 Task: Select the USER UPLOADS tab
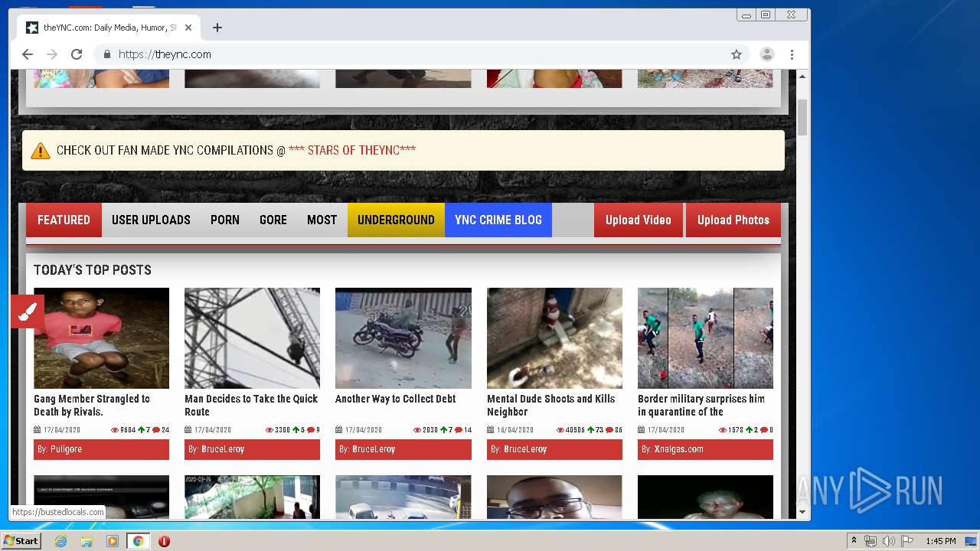(x=151, y=220)
